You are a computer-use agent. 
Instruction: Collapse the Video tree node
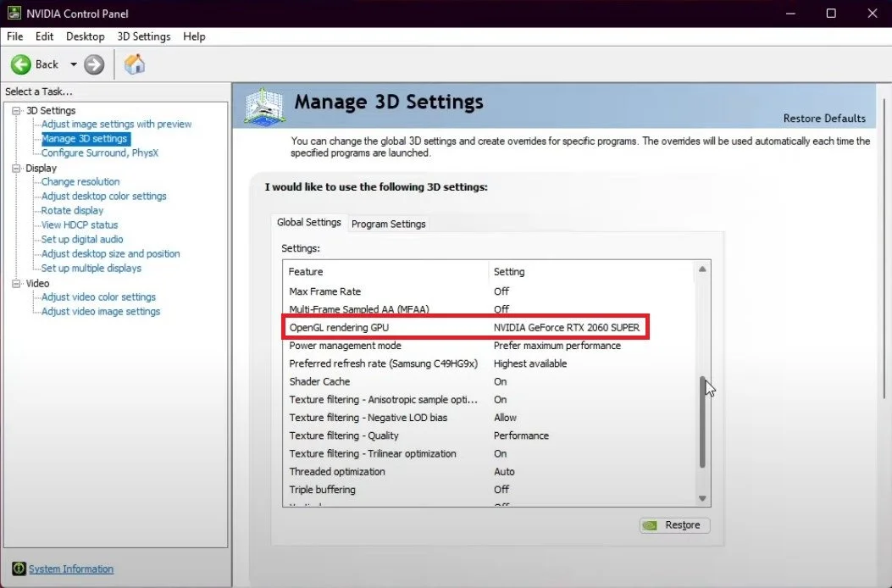pyautogui.click(x=16, y=284)
